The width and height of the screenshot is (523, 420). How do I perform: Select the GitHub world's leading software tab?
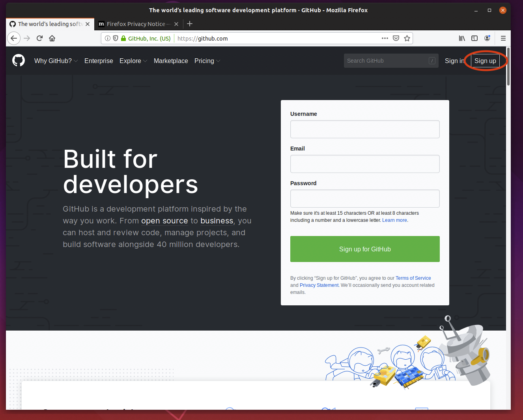50,24
